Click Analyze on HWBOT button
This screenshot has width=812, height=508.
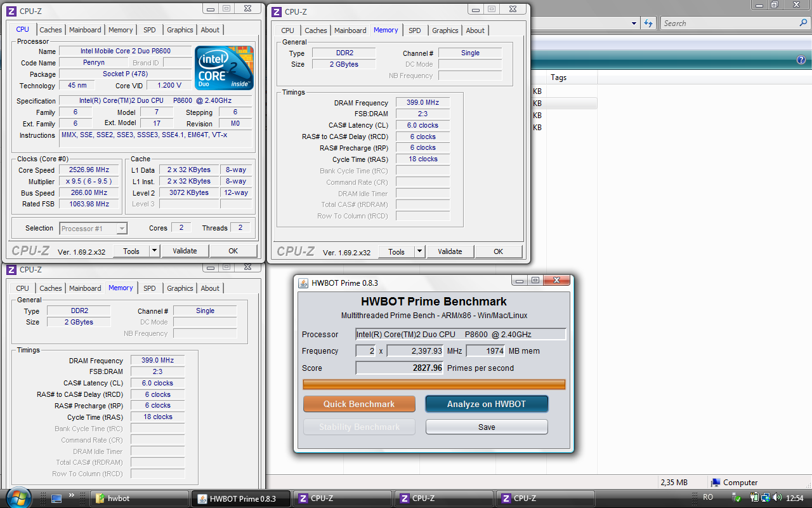[487, 404]
